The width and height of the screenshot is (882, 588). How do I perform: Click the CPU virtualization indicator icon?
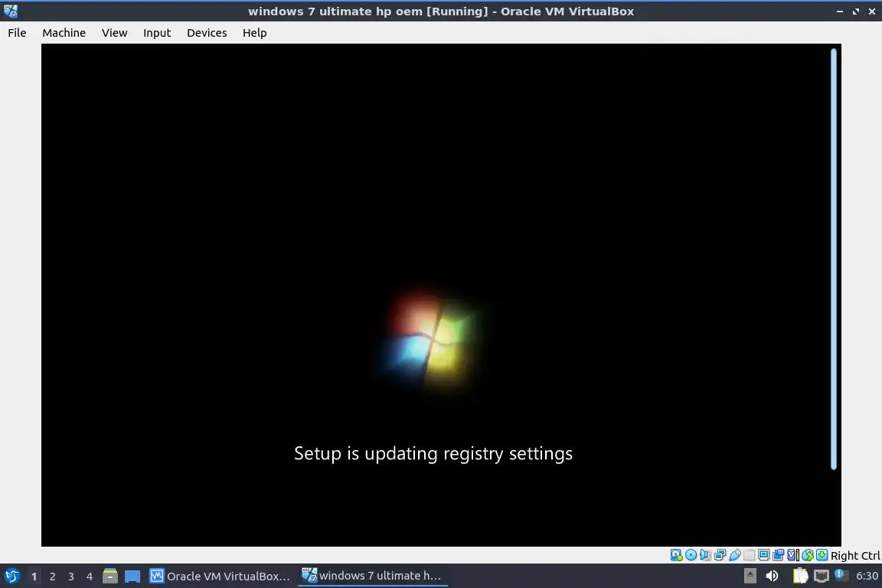pyautogui.click(x=793, y=555)
